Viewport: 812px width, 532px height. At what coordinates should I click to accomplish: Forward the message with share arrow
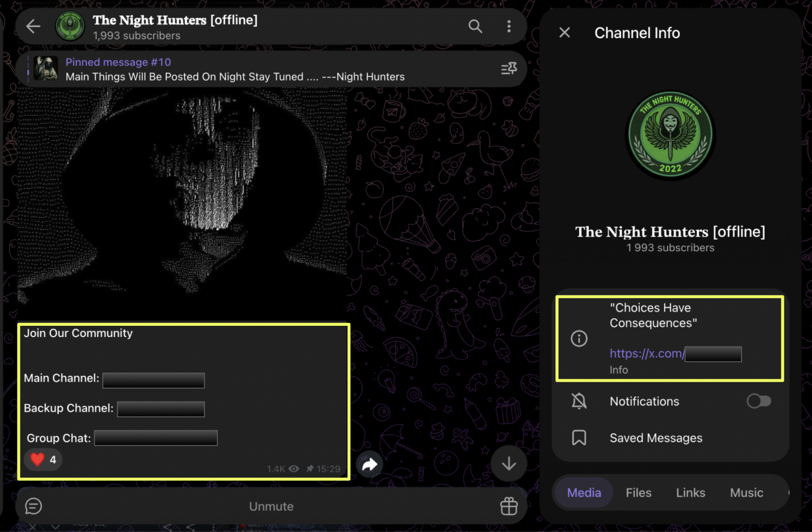370,465
